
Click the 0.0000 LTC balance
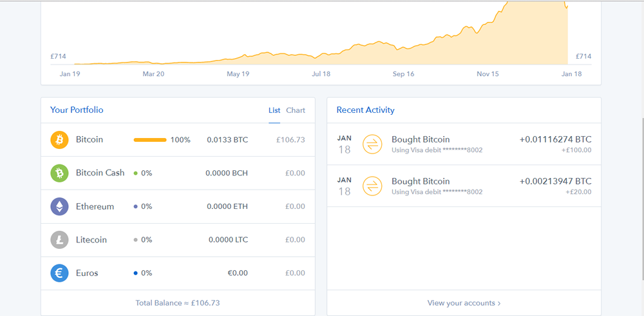229,240
